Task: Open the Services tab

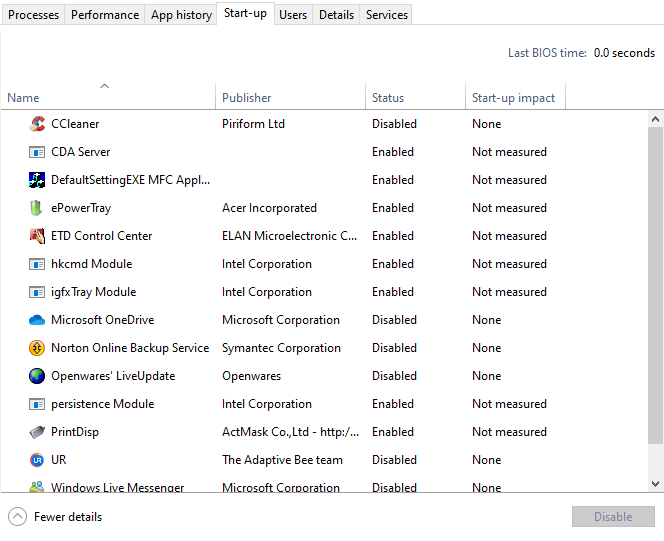Action: pyautogui.click(x=386, y=15)
